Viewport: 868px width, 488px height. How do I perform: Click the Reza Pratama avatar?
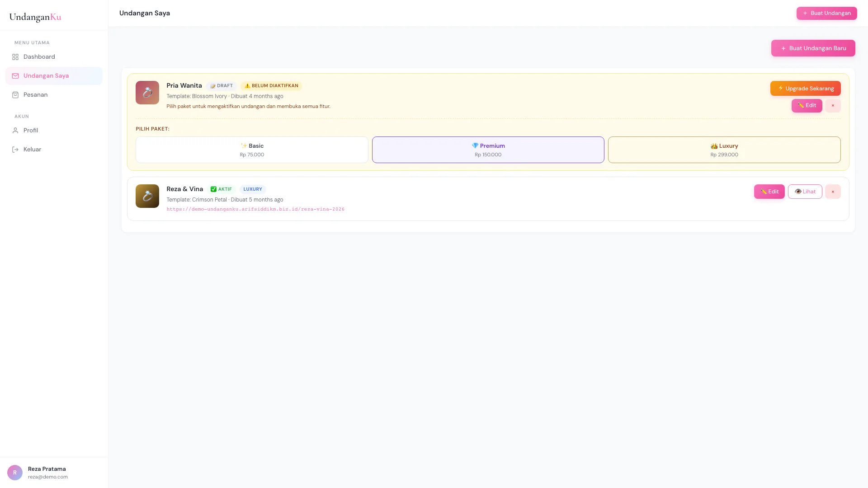pyautogui.click(x=15, y=473)
